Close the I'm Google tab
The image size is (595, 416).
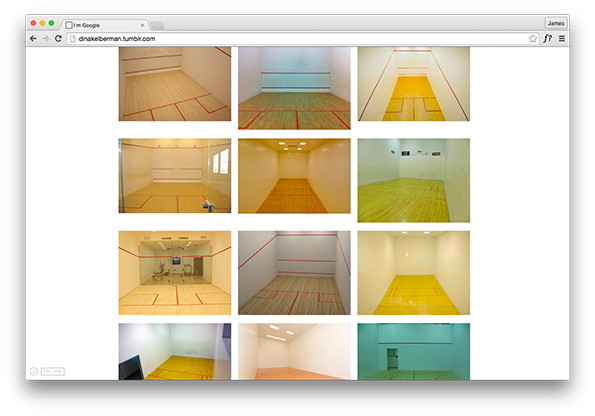[x=142, y=25]
